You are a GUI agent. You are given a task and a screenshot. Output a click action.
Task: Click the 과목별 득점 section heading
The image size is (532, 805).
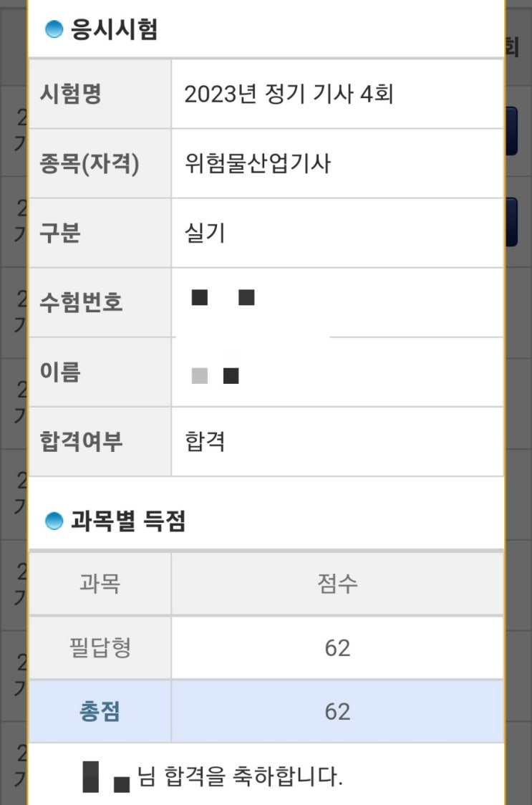pyautogui.click(x=128, y=521)
